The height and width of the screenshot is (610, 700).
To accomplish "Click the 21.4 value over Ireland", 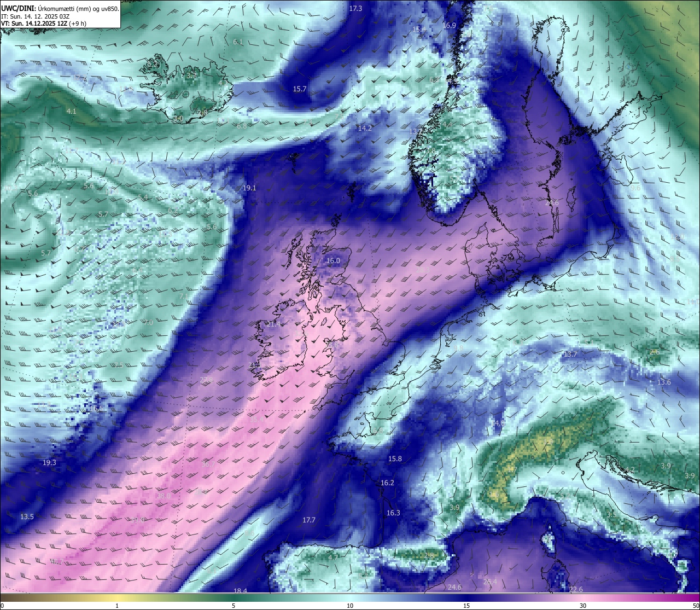I will click(x=273, y=324).
